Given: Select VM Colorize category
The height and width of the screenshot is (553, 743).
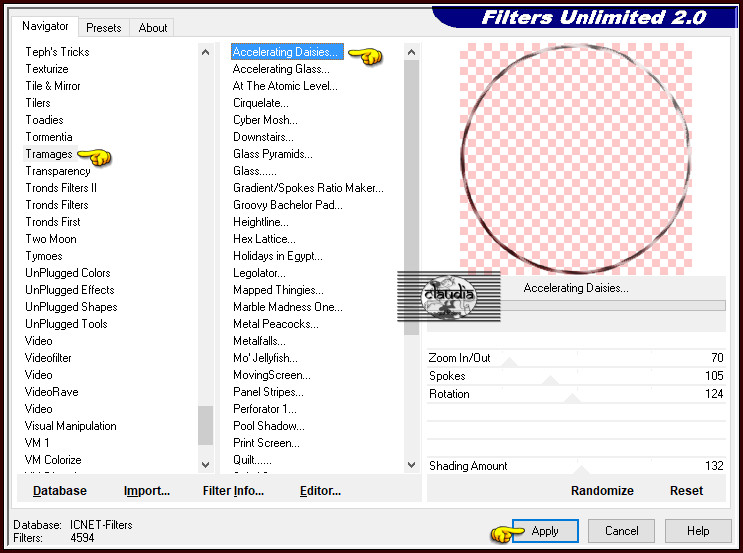Looking at the screenshot, I should pyautogui.click(x=53, y=460).
